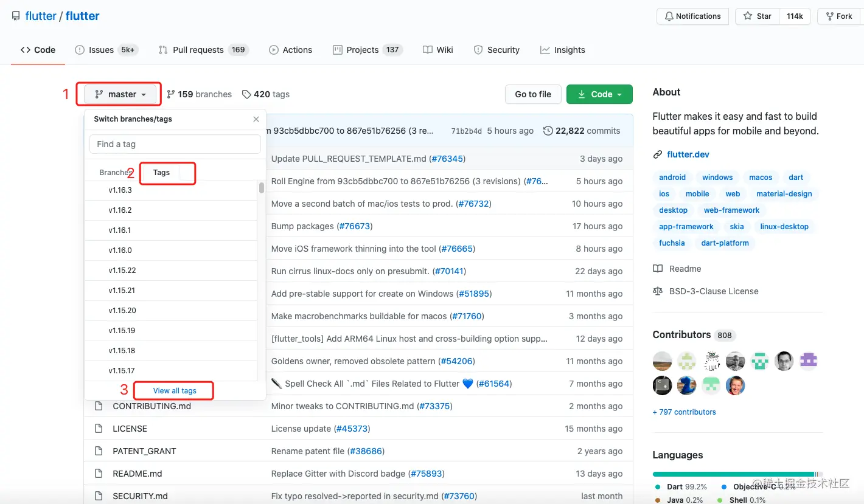The image size is (864, 504).
Task: Click View all tags link
Action: click(x=175, y=391)
